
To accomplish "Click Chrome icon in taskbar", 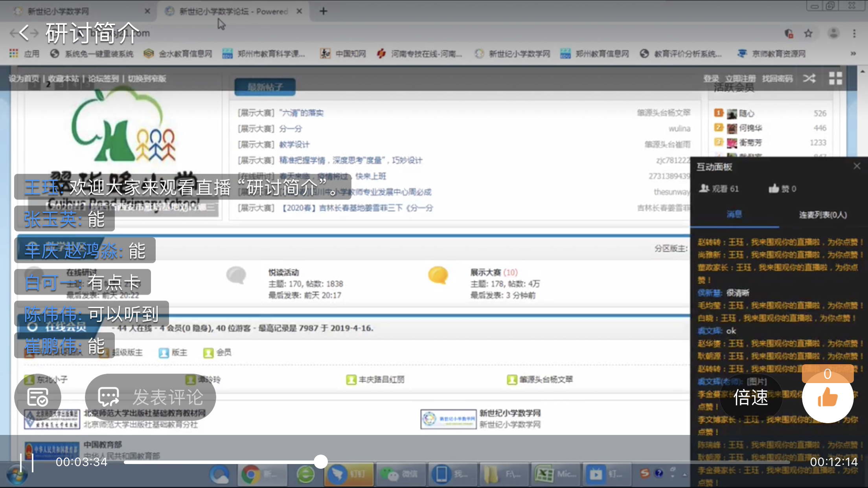I will tap(250, 475).
